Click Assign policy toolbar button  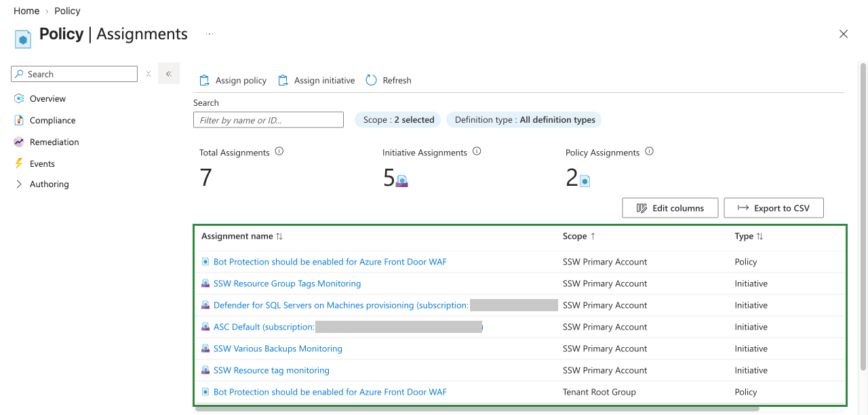[233, 80]
